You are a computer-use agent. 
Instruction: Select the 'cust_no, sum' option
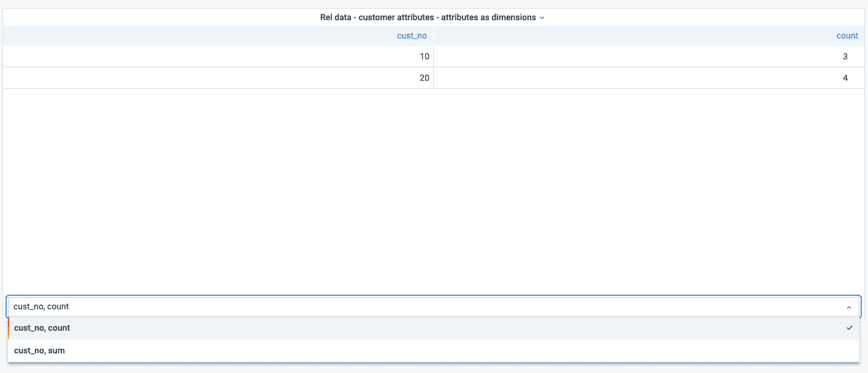(x=40, y=351)
